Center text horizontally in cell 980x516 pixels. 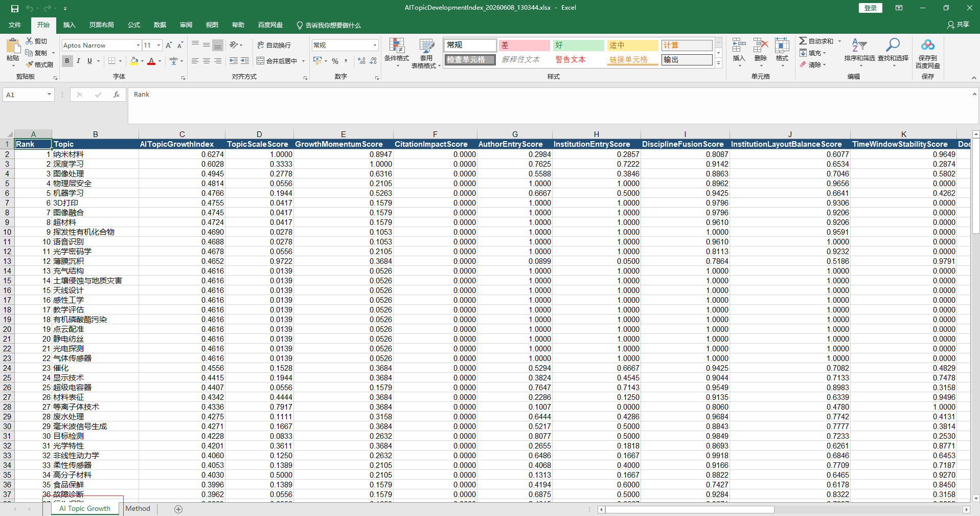[207, 61]
